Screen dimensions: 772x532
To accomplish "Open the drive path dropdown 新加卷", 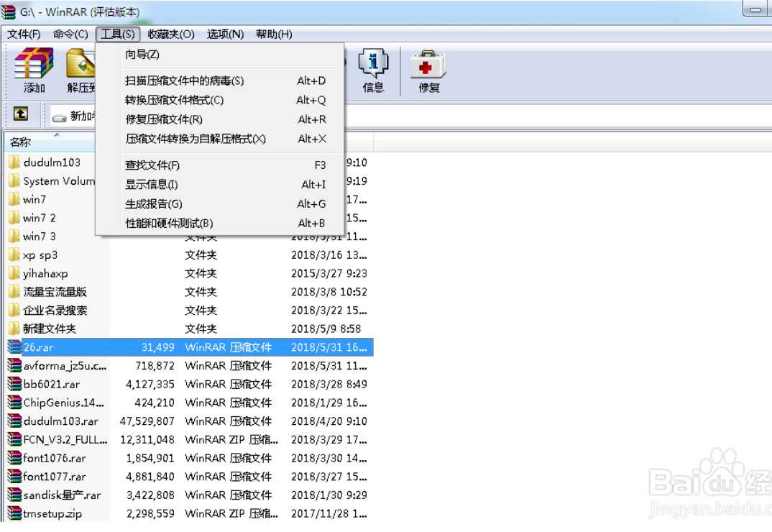I will click(x=74, y=116).
